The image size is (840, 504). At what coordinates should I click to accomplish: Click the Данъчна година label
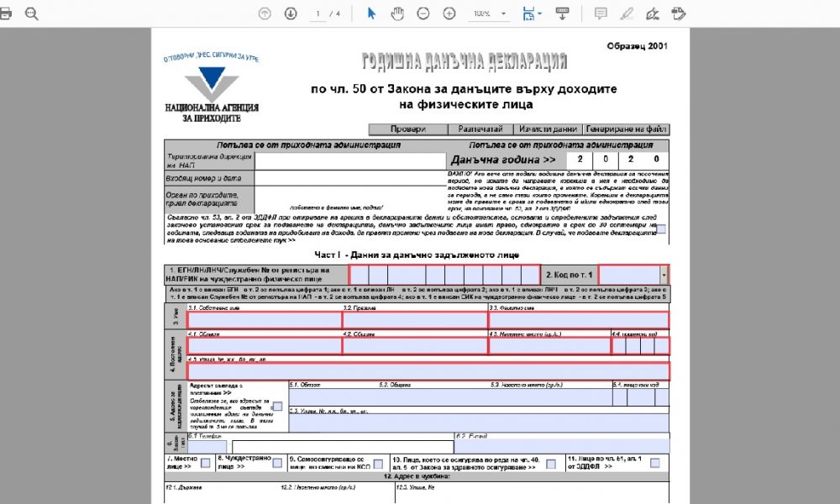coord(503,160)
